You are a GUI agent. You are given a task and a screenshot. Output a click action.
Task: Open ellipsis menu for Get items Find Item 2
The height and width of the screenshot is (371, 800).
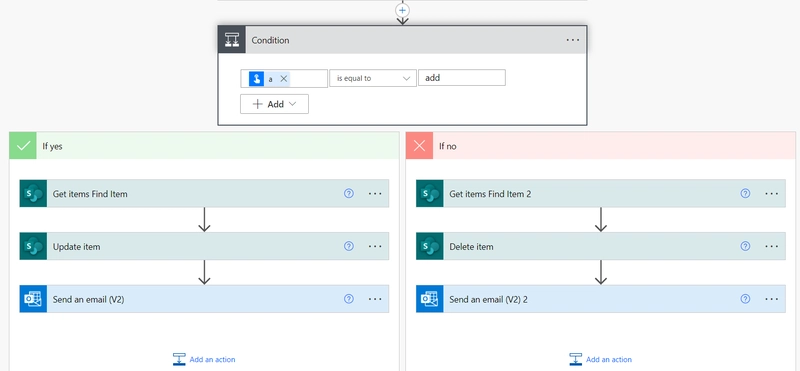[771, 193]
